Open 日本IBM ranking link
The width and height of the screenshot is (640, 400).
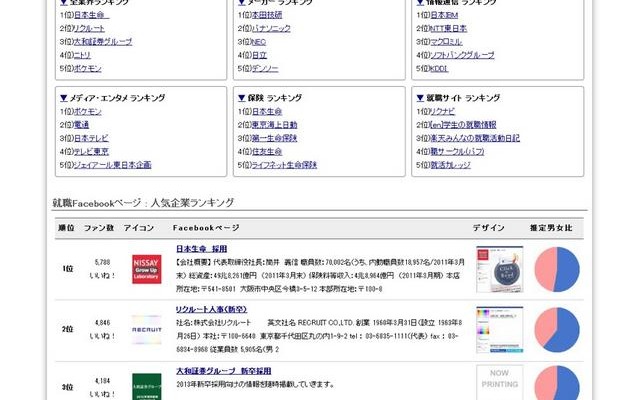pos(444,15)
